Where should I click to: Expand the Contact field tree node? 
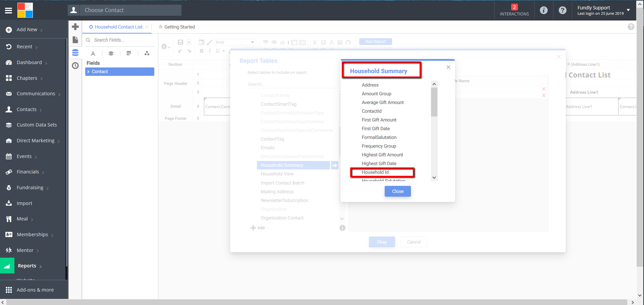click(88, 72)
